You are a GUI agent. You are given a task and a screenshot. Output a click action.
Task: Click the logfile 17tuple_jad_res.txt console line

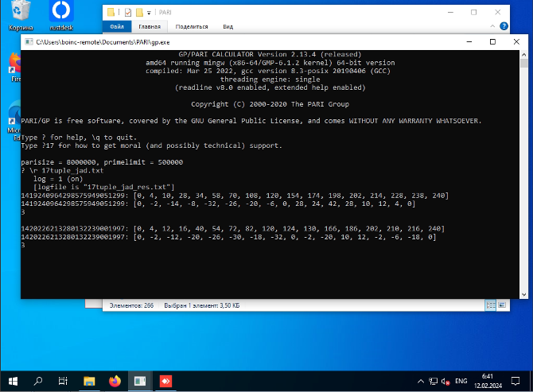(103, 187)
